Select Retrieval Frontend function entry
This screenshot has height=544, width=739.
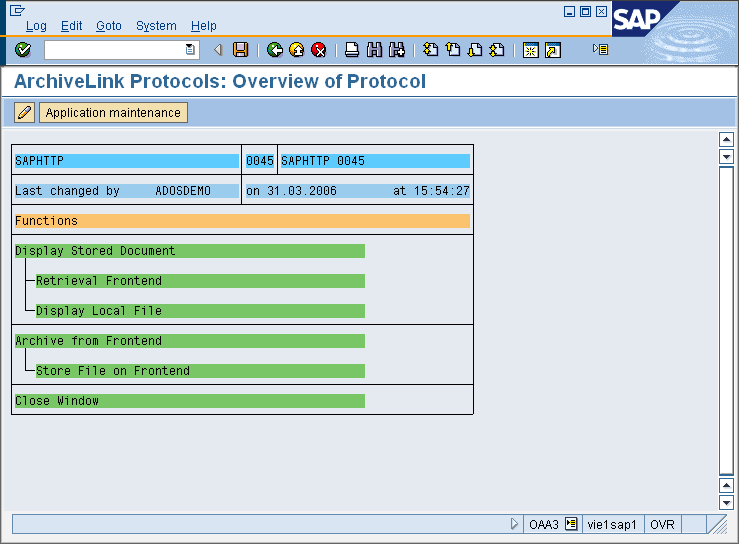pyautogui.click(x=99, y=281)
